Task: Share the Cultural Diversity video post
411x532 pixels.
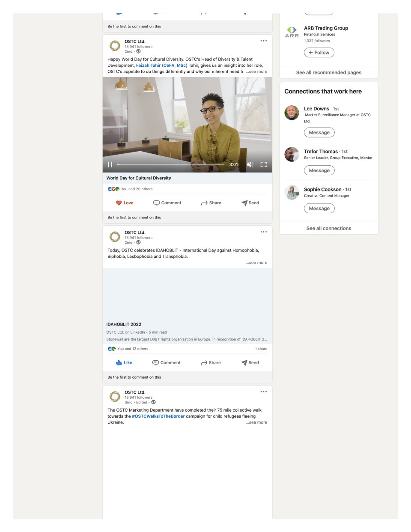Action: click(x=211, y=203)
